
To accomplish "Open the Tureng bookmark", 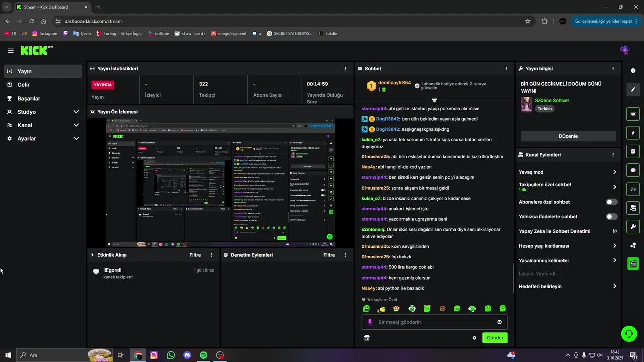I will tap(119, 34).
